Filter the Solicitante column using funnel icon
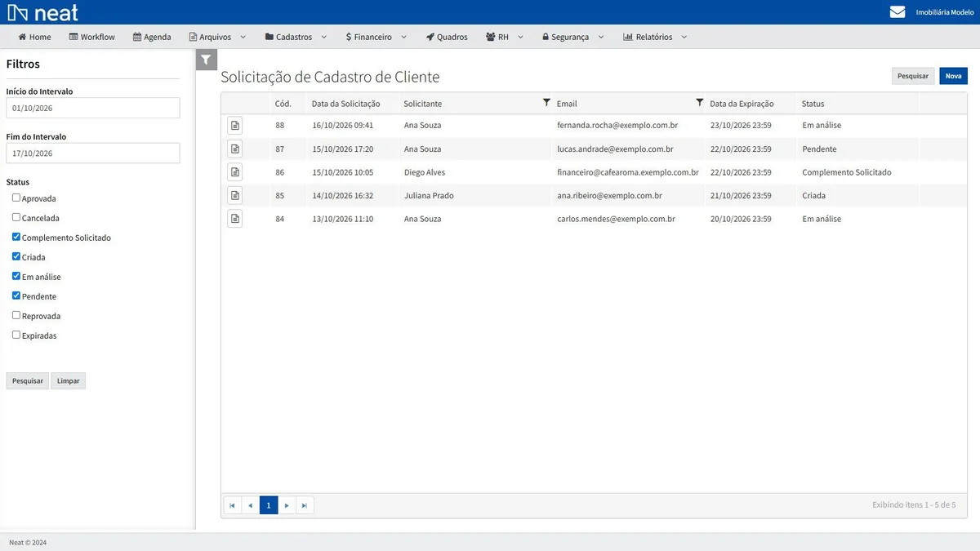980x551 pixels. pyautogui.click(x=546, y=103)
